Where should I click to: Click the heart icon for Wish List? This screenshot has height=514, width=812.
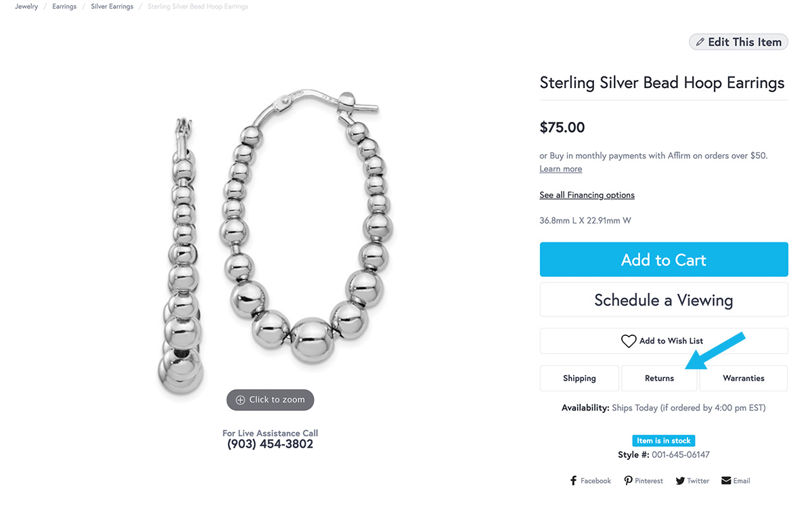pyautogui.click(x=629, y=341)
